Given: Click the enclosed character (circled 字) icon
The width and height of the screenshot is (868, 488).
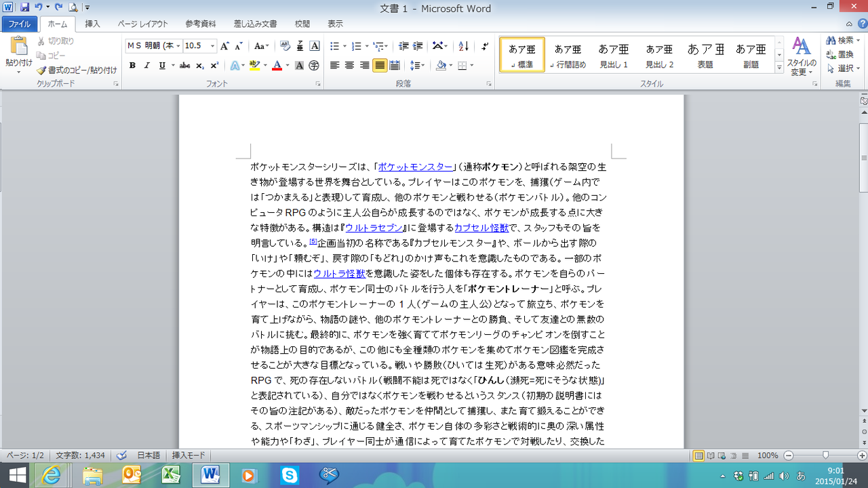Looking at the screenshot, I should click(x=314, y=66).
